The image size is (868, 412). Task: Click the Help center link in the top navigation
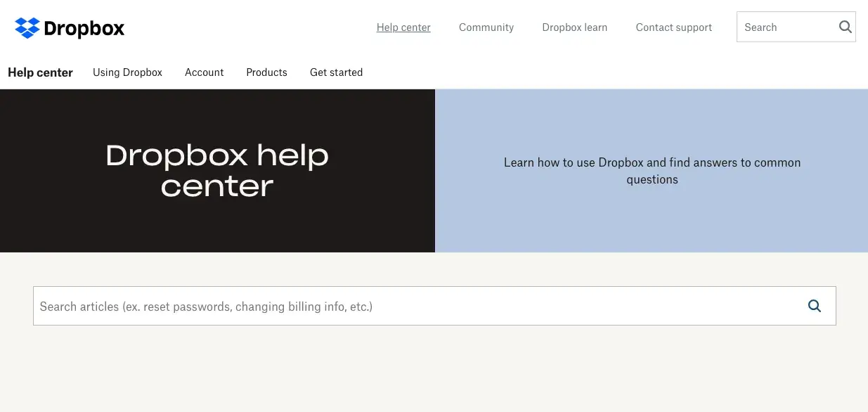point(403,27)
